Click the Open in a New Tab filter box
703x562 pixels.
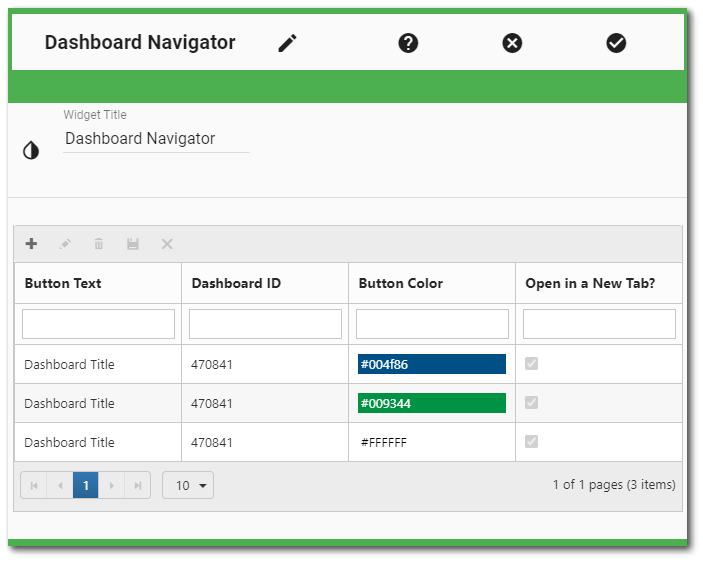pos(599,324)
